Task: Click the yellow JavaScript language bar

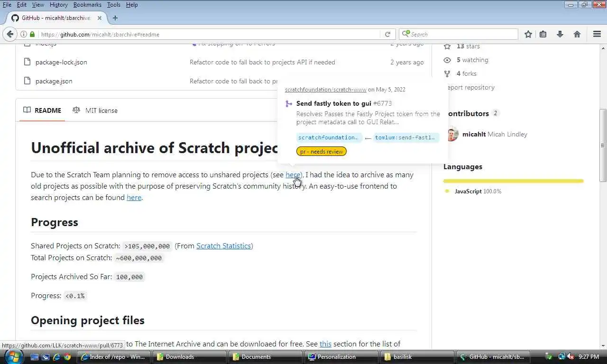Action: [513, 181]
